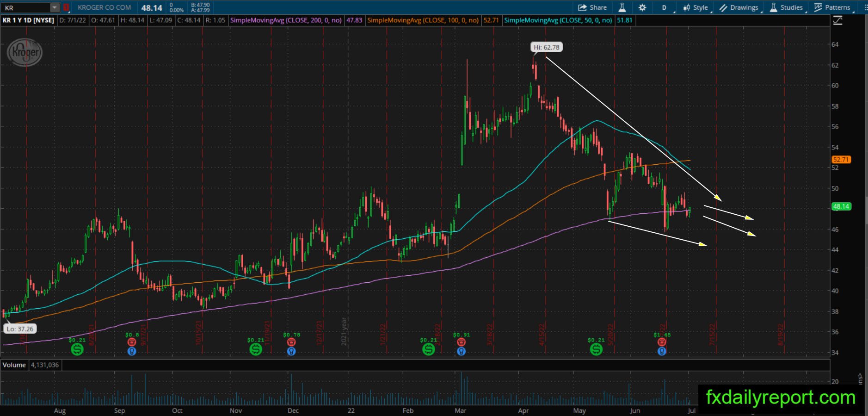
Task: Click the KR symbol input field
Action: (x=26, y=7)
